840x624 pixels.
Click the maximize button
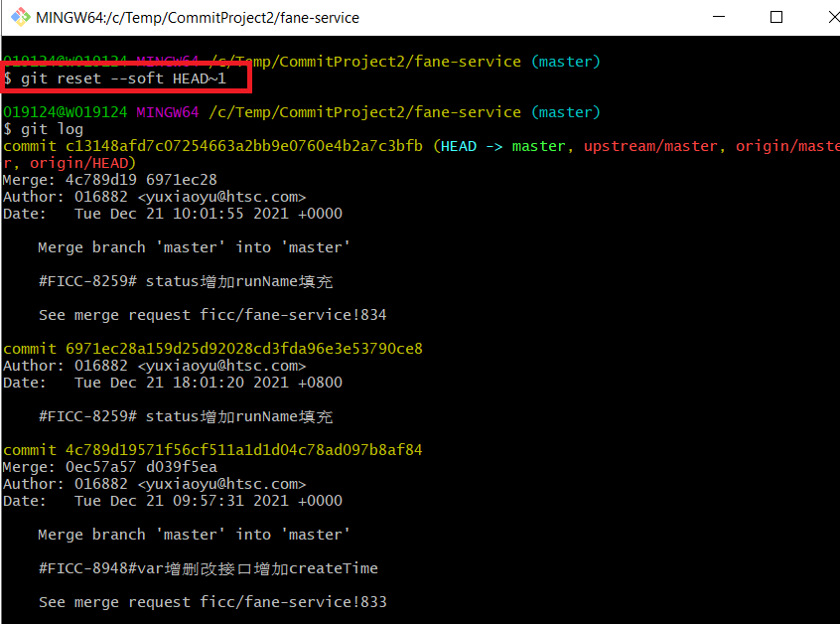[778, 16]
